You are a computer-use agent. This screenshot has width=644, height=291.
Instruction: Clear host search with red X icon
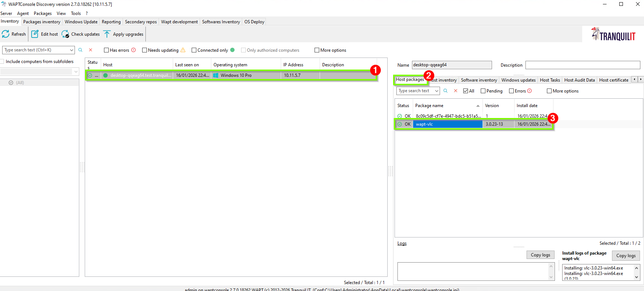pos(91,50)
